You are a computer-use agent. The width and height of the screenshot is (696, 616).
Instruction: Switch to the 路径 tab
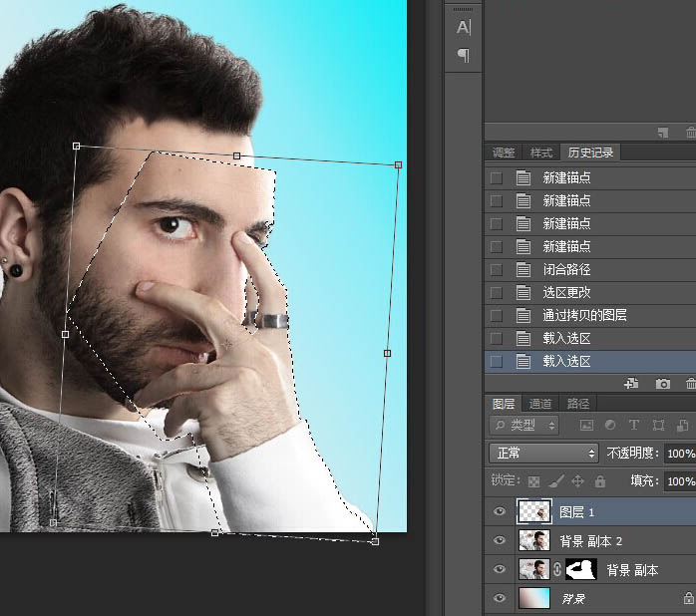pyautogui.click(x=577, y=405)
